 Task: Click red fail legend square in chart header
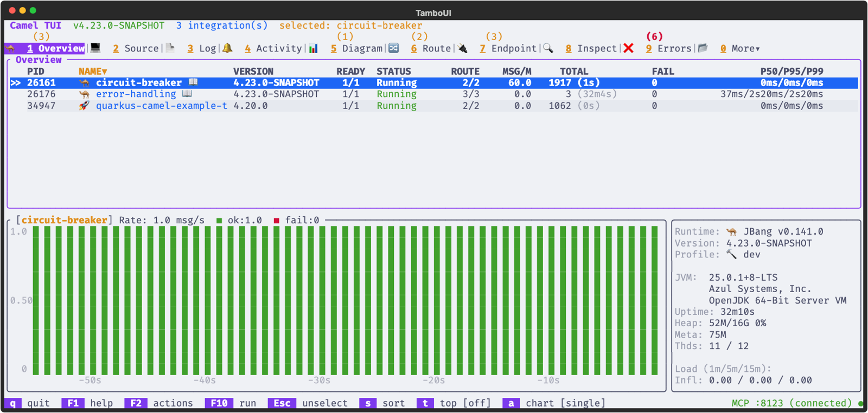[277, 221]
